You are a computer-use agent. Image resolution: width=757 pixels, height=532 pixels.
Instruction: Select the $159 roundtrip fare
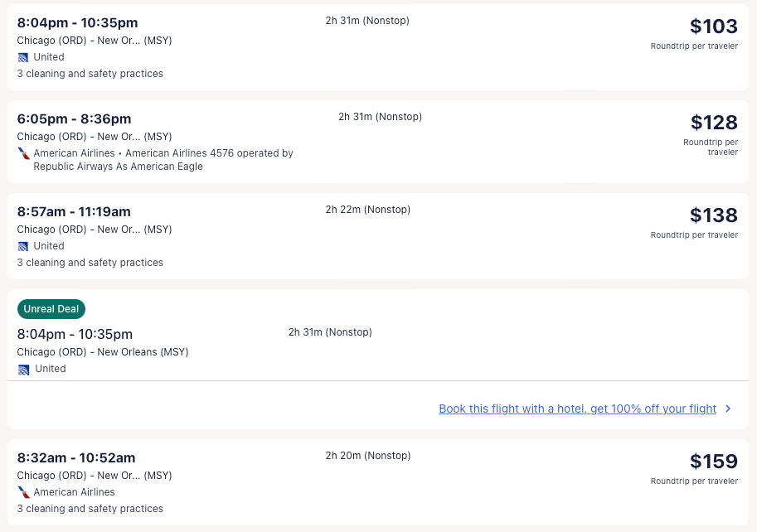[x=713, y=462]
